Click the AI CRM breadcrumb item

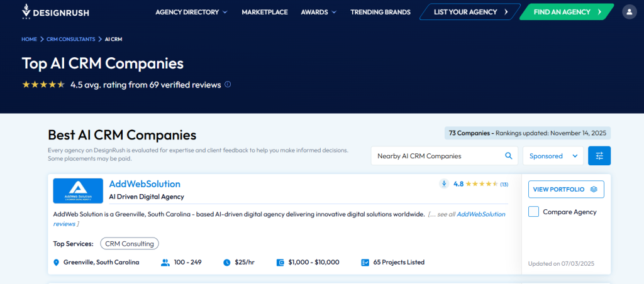[x=113, y=39]
